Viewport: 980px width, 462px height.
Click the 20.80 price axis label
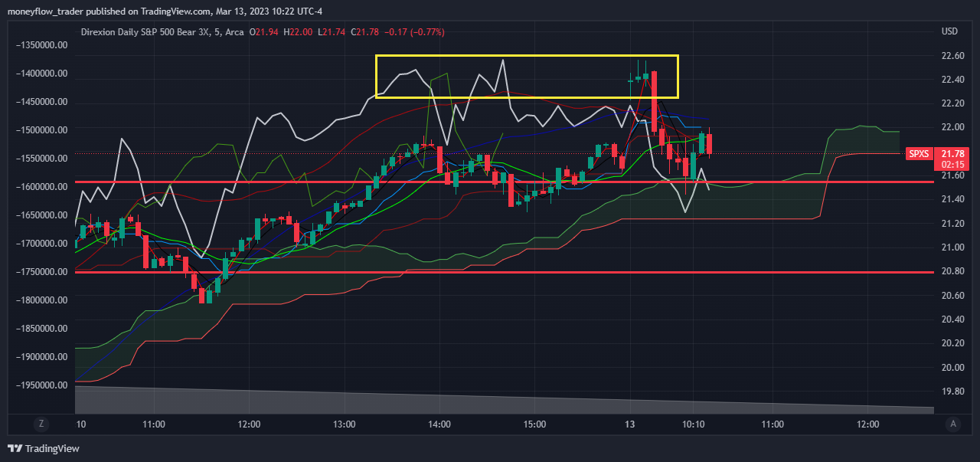coord(952,271)
